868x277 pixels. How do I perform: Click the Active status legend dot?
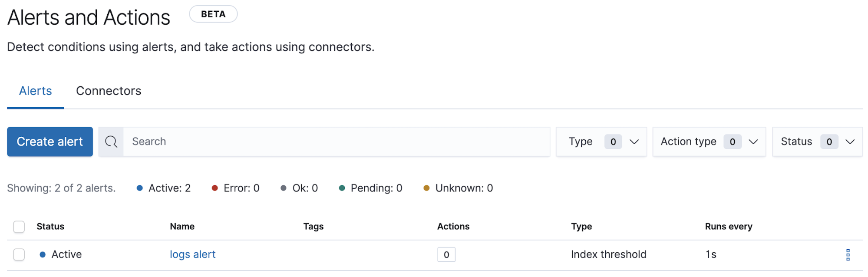coord(139,188)
